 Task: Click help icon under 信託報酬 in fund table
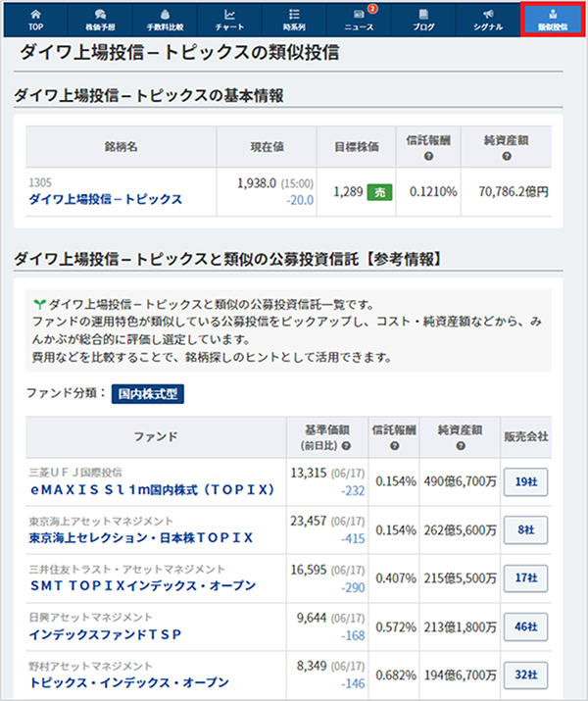394,446
